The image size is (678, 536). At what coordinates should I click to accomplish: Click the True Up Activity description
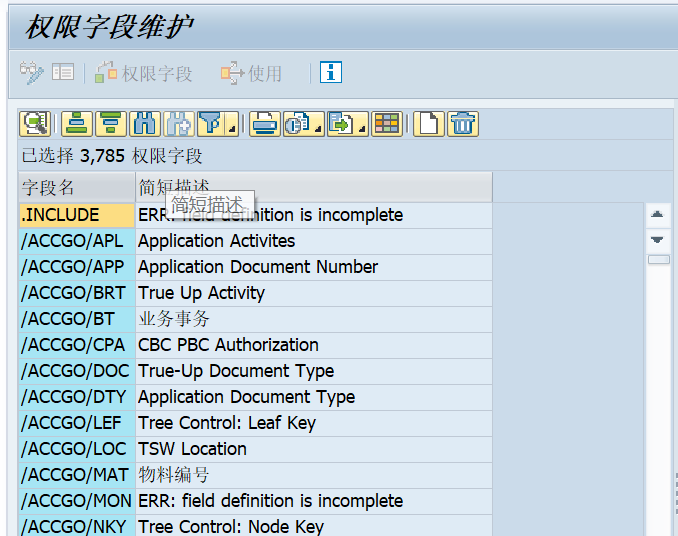coord(314,293)
